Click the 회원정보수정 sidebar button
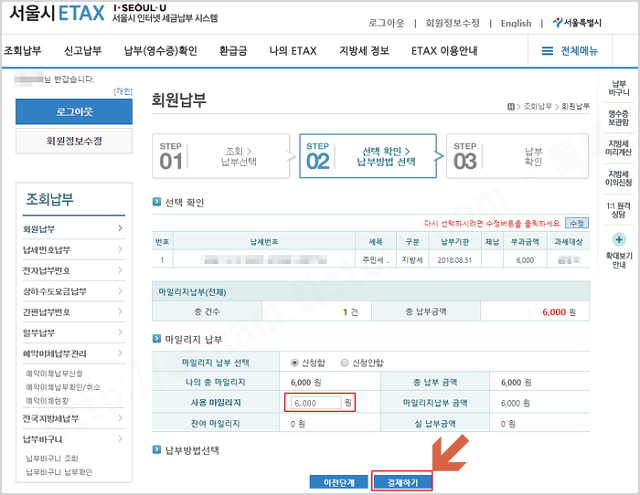The image size is (640, 495). [74, 141]
